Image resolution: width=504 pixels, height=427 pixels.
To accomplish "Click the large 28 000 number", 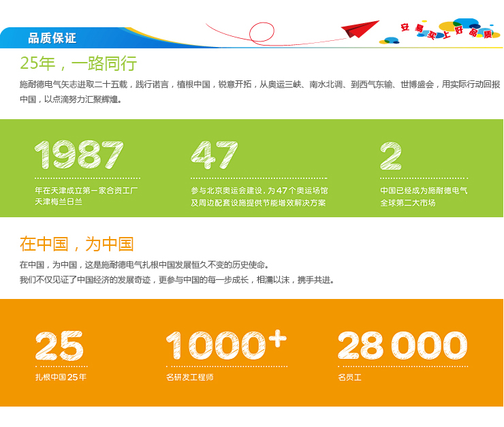I will (403, 345).
